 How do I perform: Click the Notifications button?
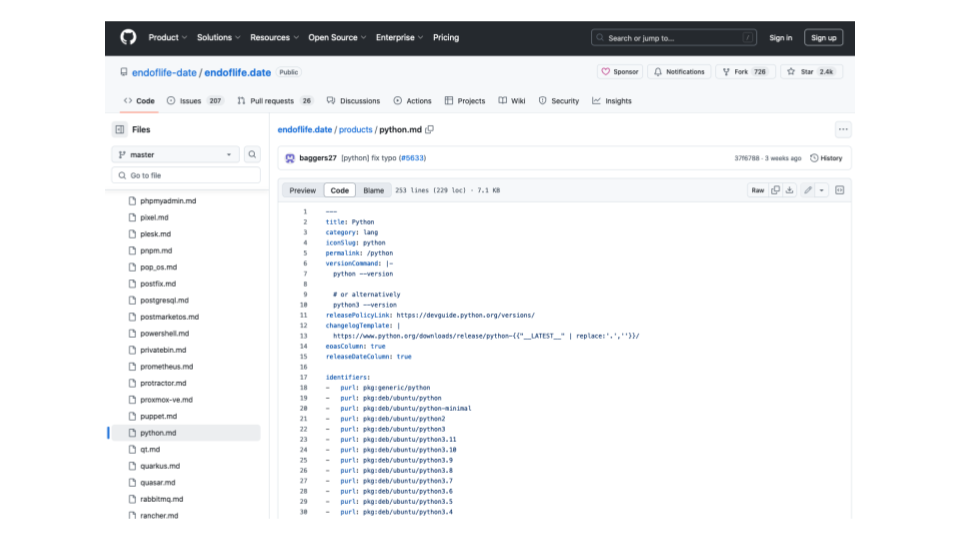pyautogui.click(x=679, y=72)
